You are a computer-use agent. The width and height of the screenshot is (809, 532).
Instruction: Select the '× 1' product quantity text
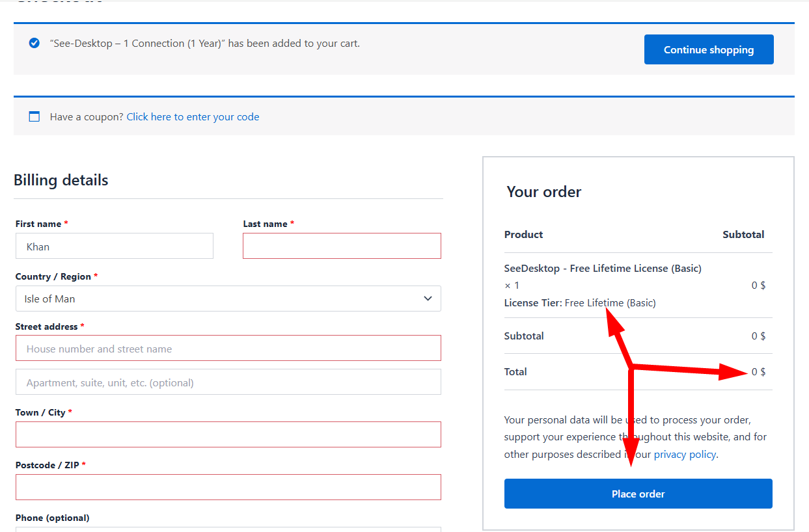[512, 285]
